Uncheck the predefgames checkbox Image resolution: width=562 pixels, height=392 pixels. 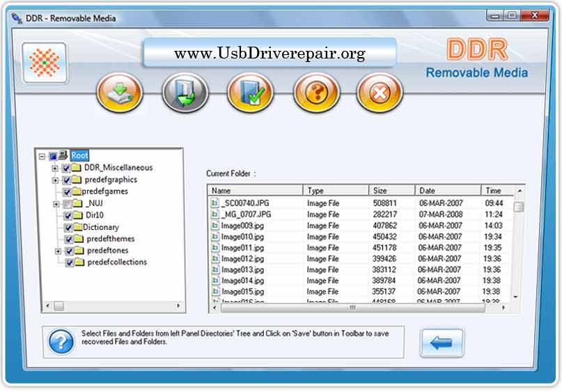point(67,192)
